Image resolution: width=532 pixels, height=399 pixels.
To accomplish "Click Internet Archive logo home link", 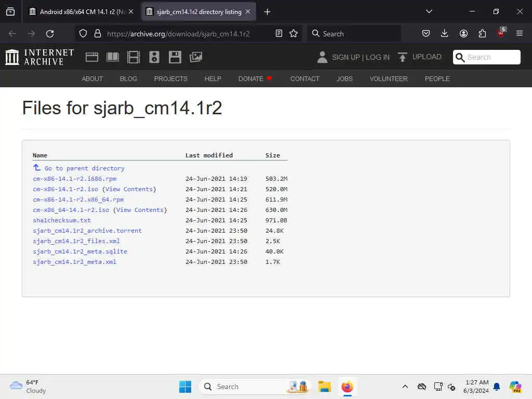I will [x=39, y=57].
